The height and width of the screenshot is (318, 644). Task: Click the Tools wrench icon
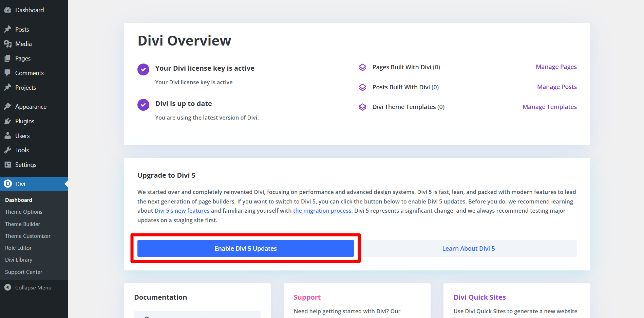(x=7, y=150)
